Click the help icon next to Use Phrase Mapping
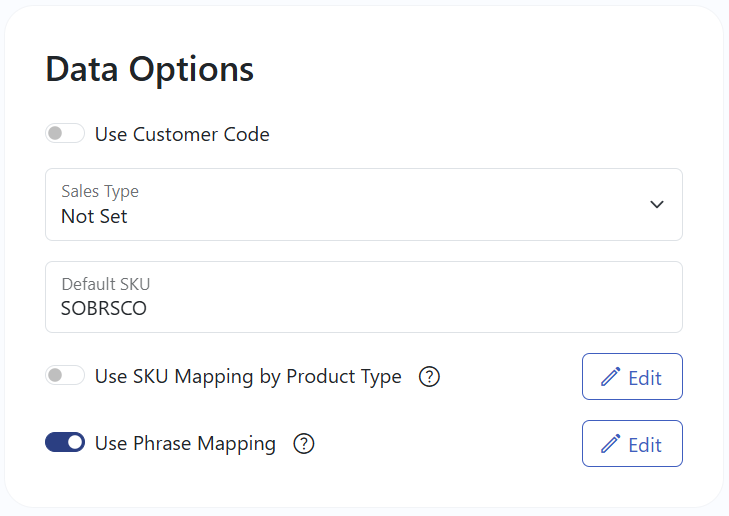The image size is (729, 516). coord(304,444)
